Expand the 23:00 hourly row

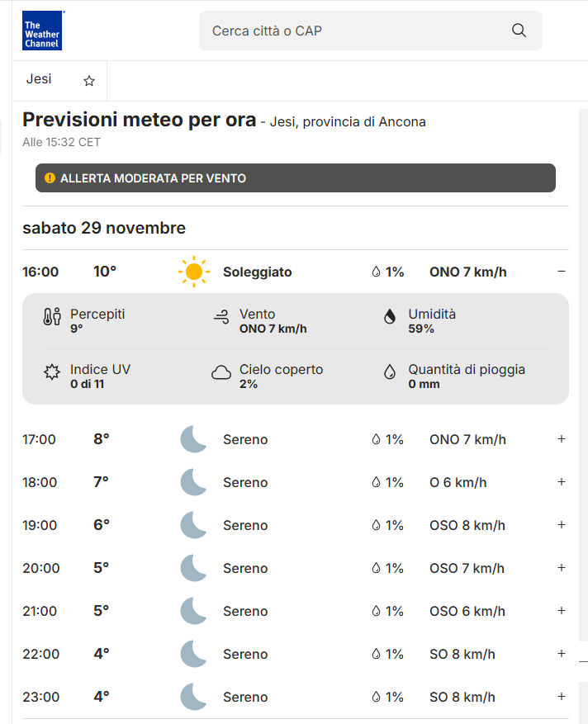click(x=562, y=697)
